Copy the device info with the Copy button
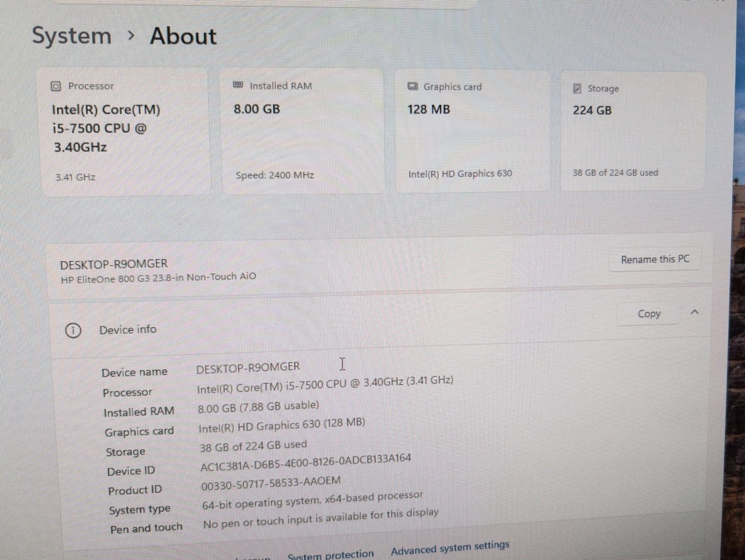 point(649,314)
